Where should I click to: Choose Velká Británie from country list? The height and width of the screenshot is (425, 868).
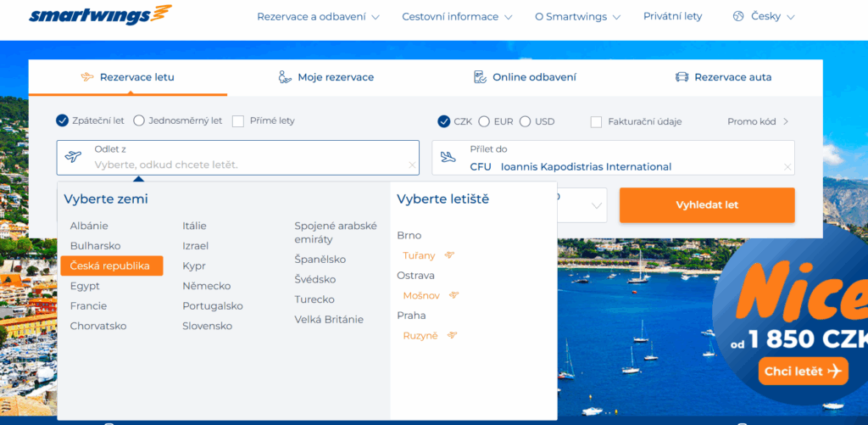point(329,319)
